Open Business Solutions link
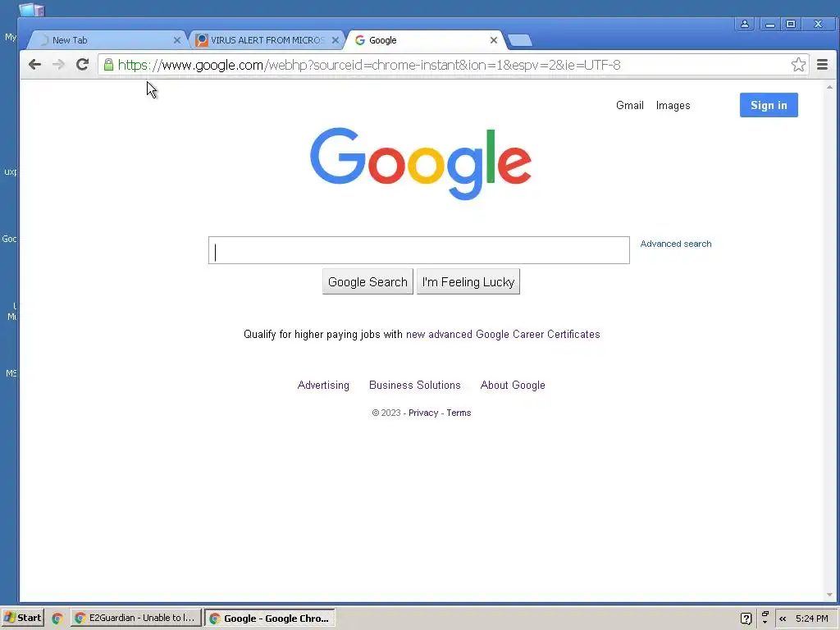 [414, 386]
